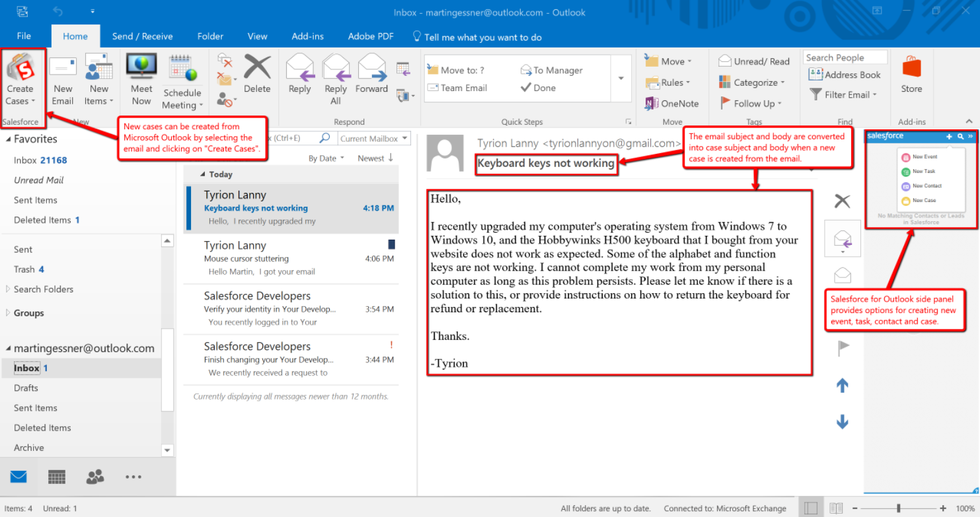This screenshot has width=980, height=517.
Task: Select the 'Team Email' quick step
Action: [457, 88]
